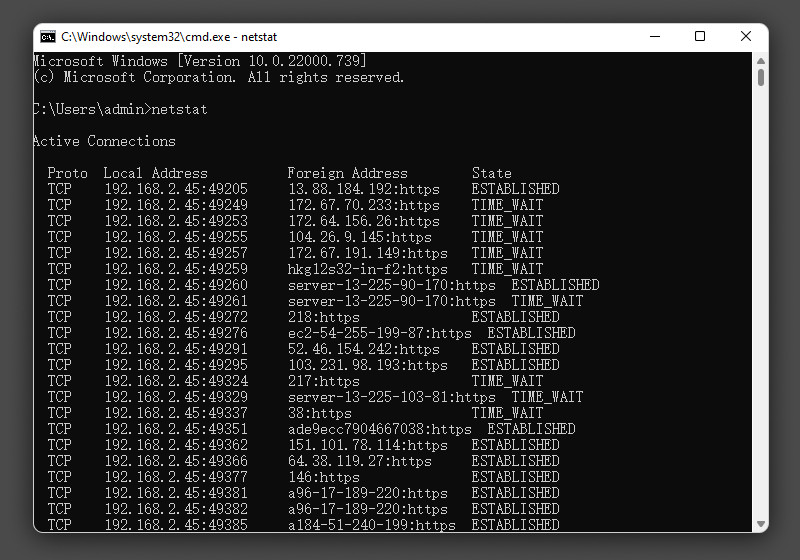Click the scrollbar up arrow
This screenshot has height=560, width=800.
tap(761, 61)
